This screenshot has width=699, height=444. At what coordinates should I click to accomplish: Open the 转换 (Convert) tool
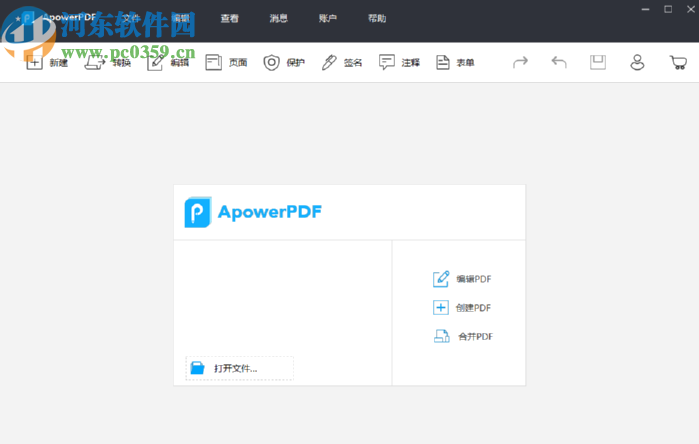tap(95, 63)
